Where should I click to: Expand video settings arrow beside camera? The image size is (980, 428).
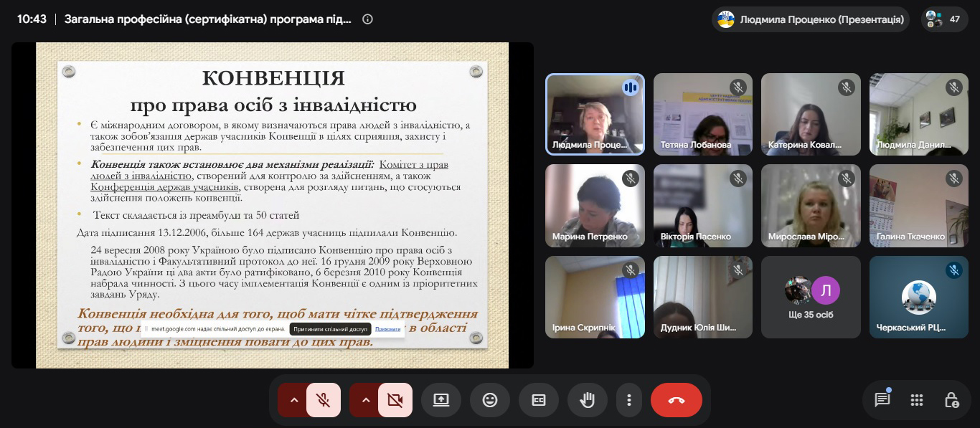[x=365, y=400]
